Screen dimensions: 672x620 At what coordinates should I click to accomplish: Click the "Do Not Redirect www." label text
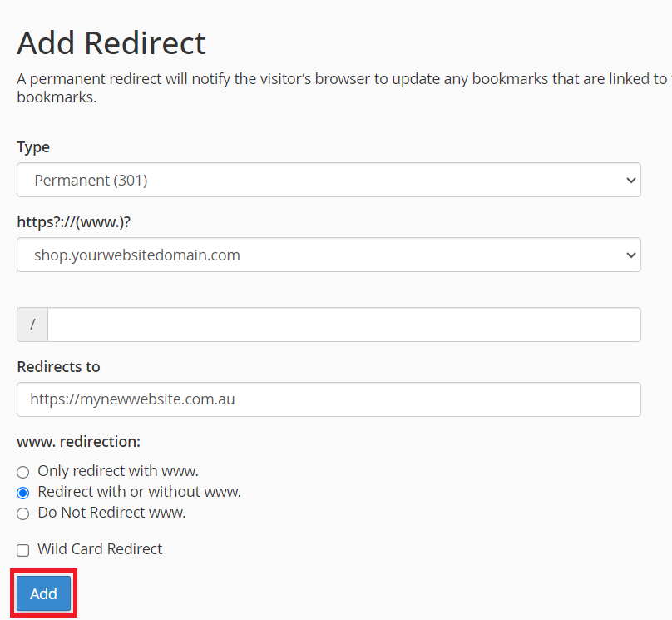pyautogui.click(x=111, y=513)
